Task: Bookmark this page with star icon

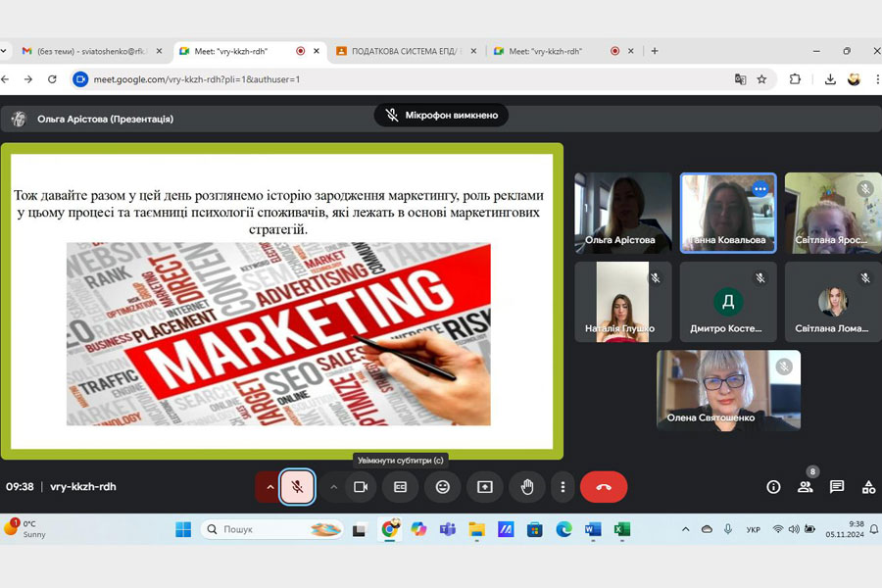Action: point(761,79)
